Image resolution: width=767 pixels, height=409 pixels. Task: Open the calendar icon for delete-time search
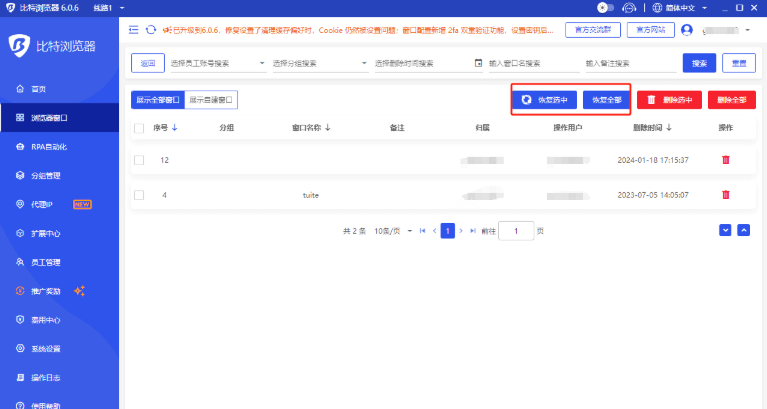(478, 63)
